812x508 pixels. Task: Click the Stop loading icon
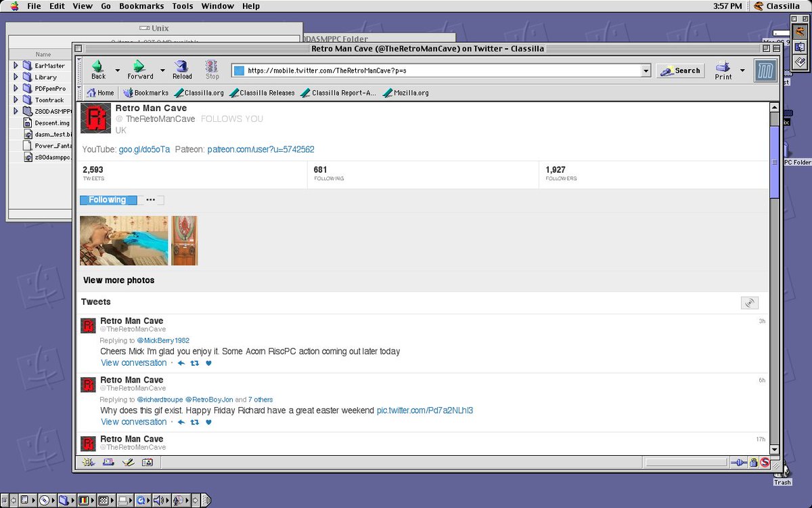coord(212,68)
